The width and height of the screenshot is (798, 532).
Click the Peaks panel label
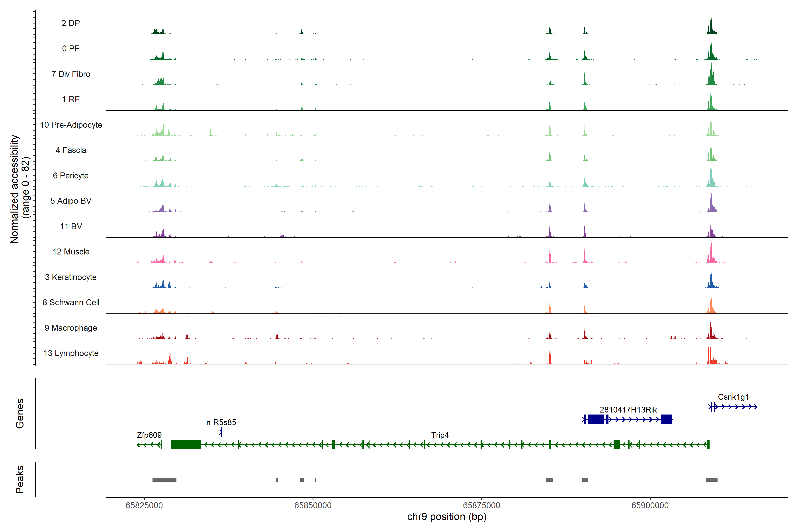pyautogui.click(x=20, y=479)
